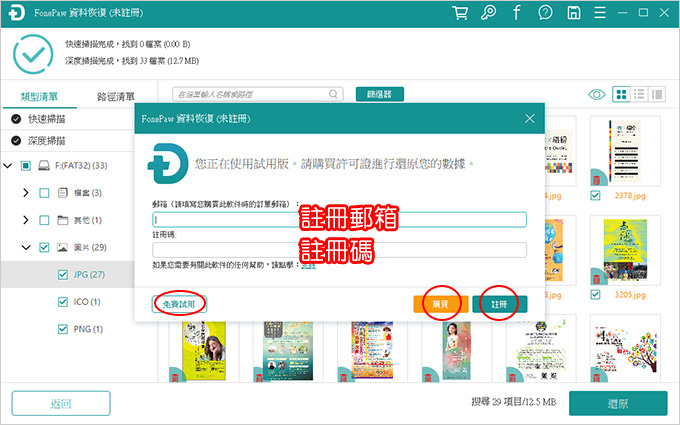Switch to the 路徑清單 tab
Image resolution: width=680 pixels, height=425 pixels.
(116, 96)
